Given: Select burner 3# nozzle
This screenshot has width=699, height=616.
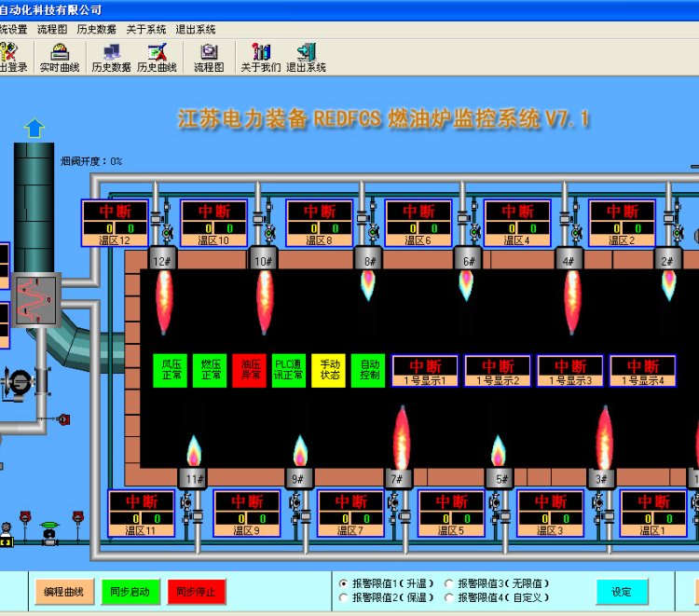Looking at the screenshot, I should click(602, 478).
